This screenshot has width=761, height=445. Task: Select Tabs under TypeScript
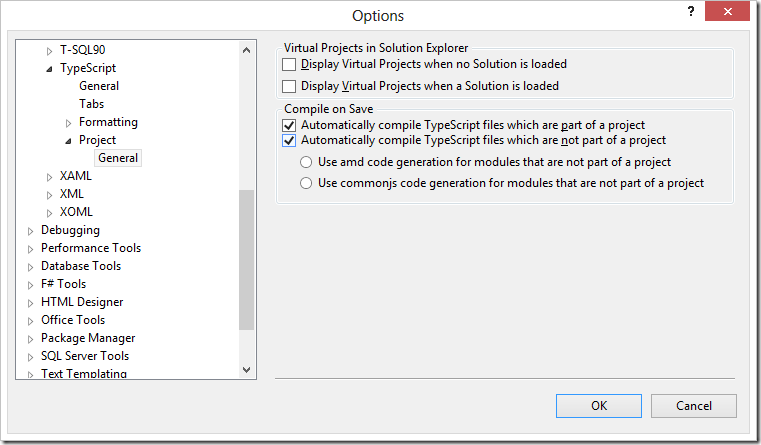click(x=92, y=104)
